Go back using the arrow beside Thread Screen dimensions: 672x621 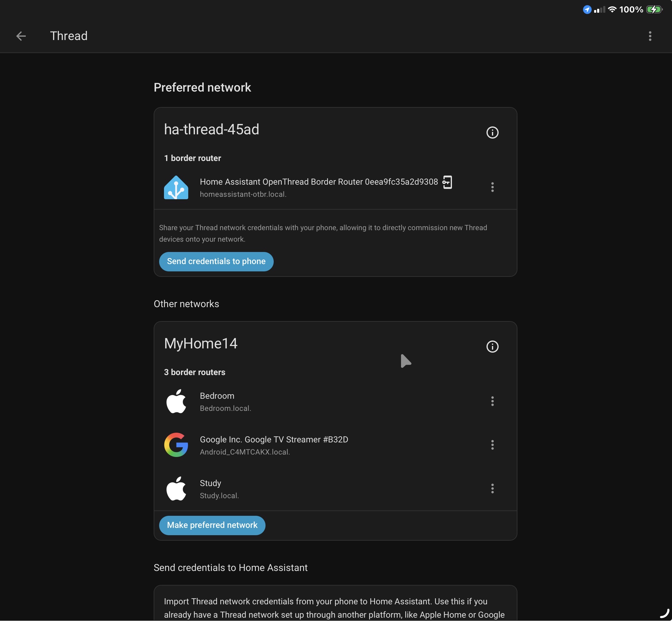click(x=21, y=36)
